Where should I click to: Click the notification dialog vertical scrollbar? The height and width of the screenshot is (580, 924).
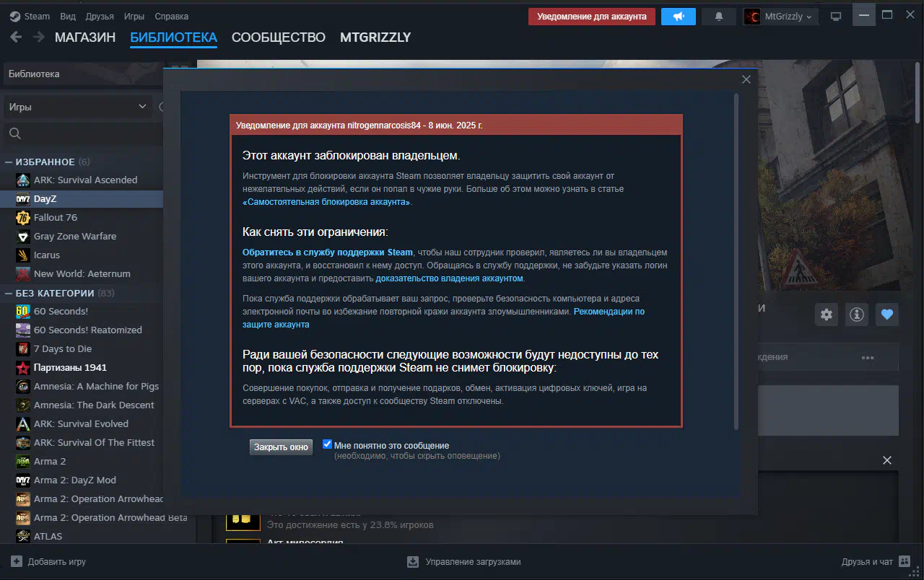click(736, 260)
